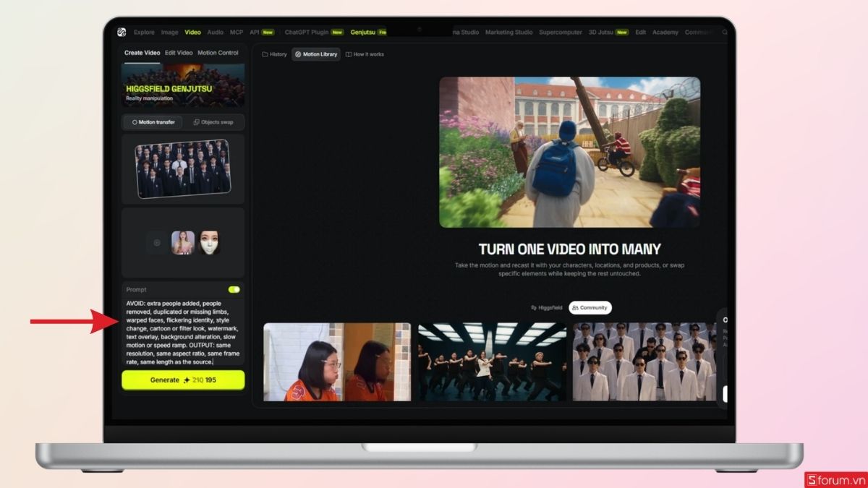Switch to the Create Video tab
This screenshot has width=868, height=488.
pos(142,53)
